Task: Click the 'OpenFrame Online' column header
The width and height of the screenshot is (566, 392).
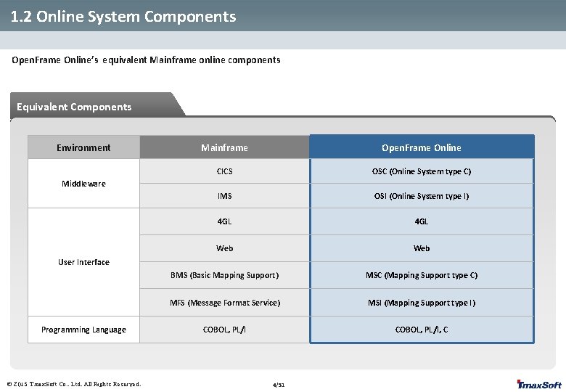Action: pyautogui.click(x=422, y=147)
